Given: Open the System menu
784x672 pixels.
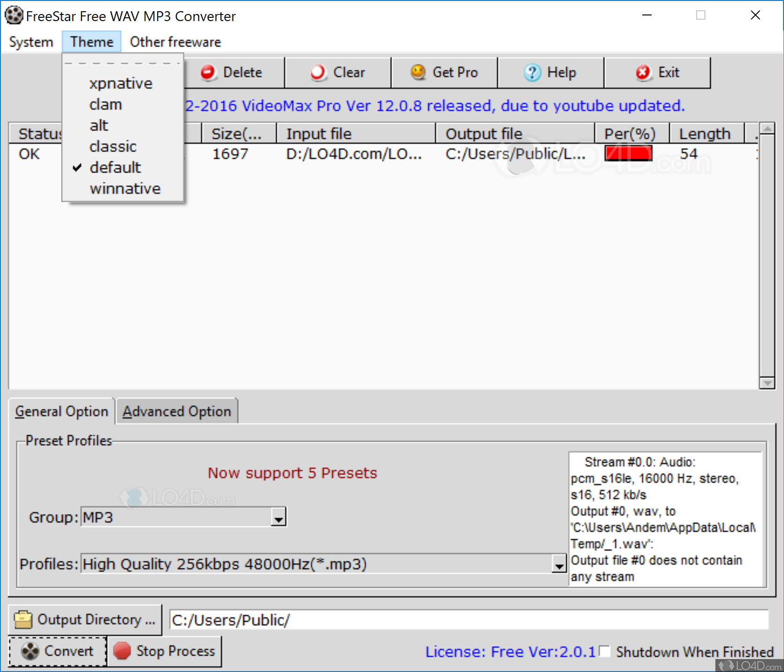Looking at the screenshot, I should click(x=31, y=42).
